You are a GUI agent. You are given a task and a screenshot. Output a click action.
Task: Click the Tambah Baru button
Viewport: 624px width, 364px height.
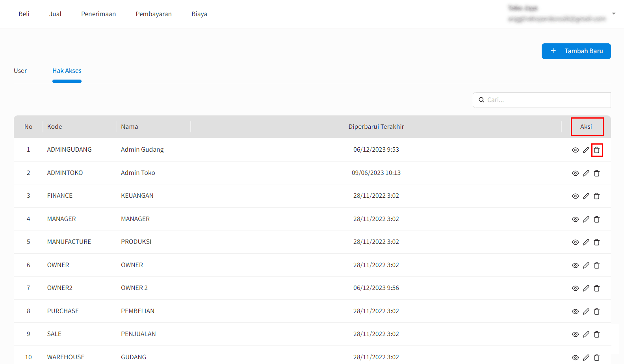pyautogui.click(x=576, y=51)
